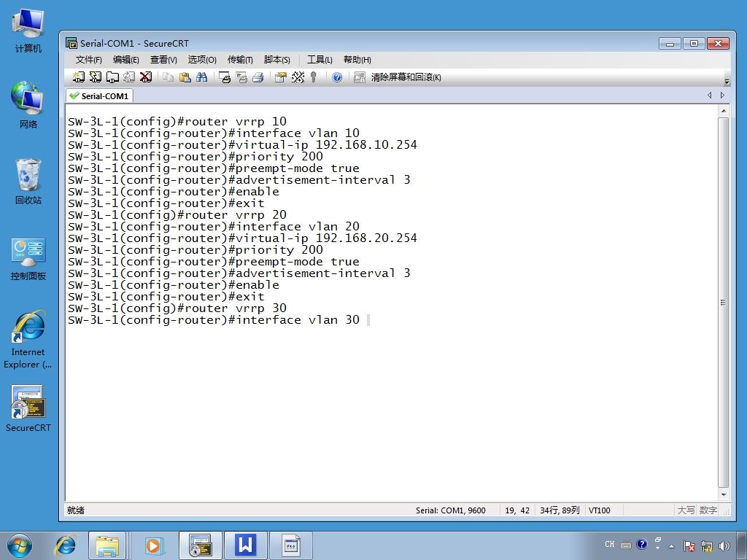Viewport: 747px width, 560px height.
Task: Show hidden tray icons arrow
Action: [672, 546]
